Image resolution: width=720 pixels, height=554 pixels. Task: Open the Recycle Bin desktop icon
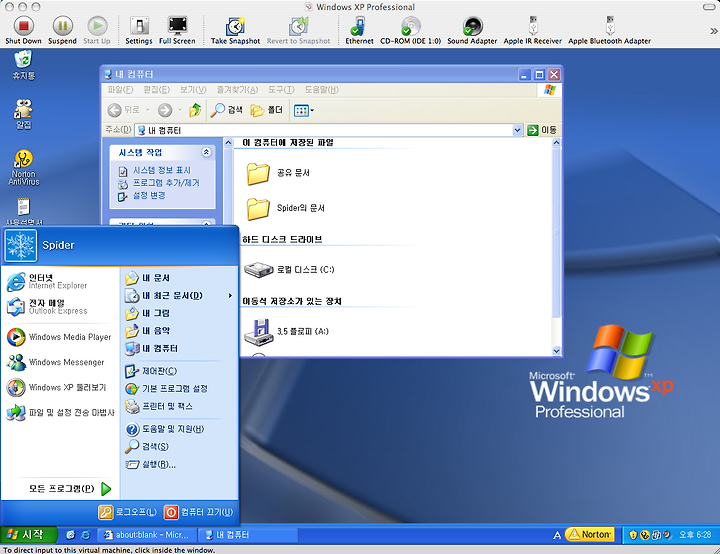coord(23,65)
